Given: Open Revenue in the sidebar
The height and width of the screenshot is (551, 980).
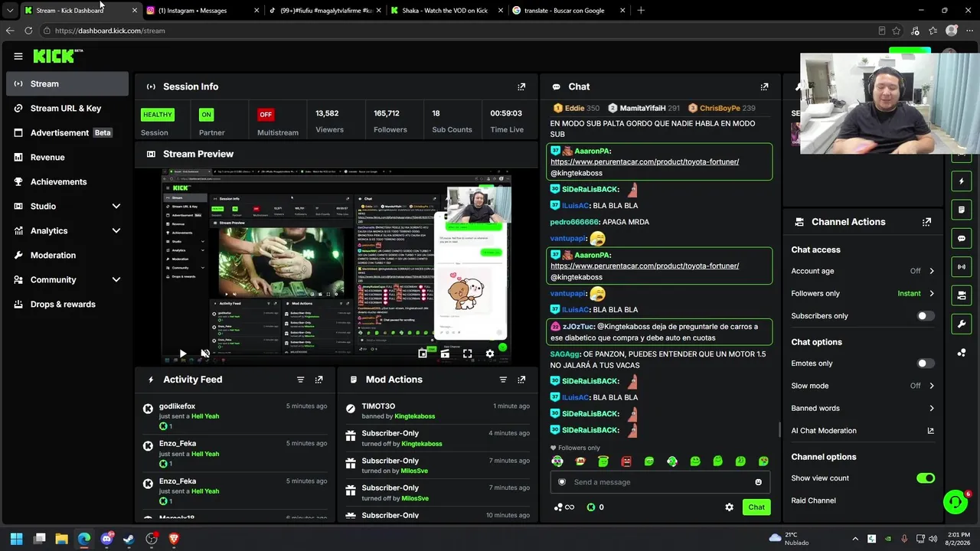Looking at the screenshot, I should 67,158.
